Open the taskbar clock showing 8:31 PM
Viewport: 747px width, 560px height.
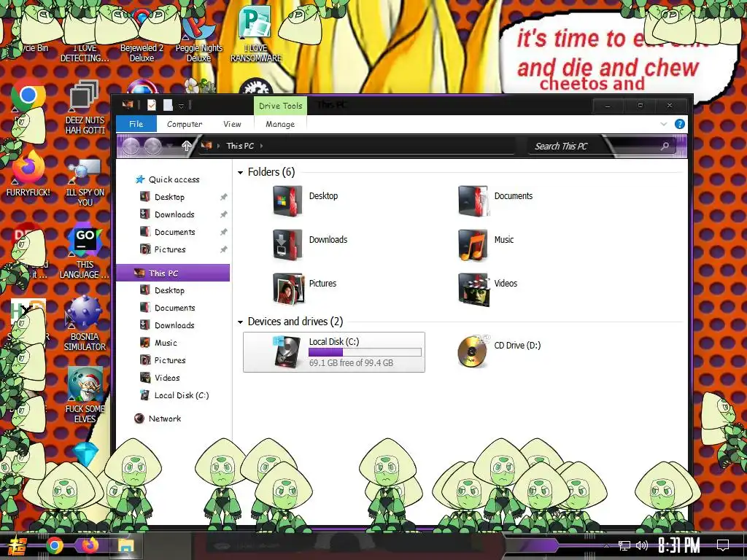click(x=679, y=545)
